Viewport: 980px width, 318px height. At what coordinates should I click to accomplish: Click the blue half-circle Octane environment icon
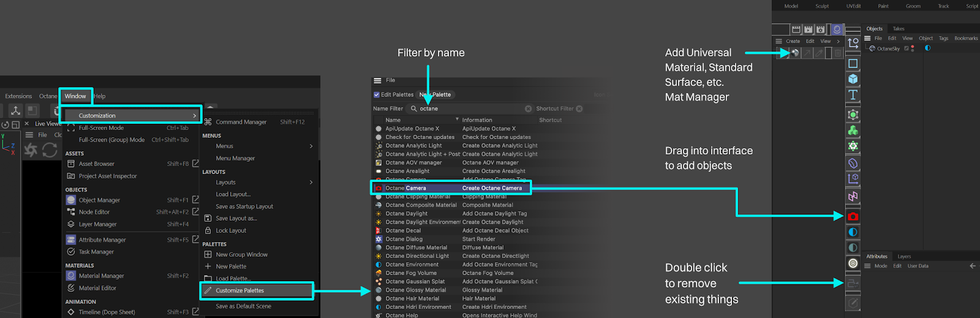point(853,232)
